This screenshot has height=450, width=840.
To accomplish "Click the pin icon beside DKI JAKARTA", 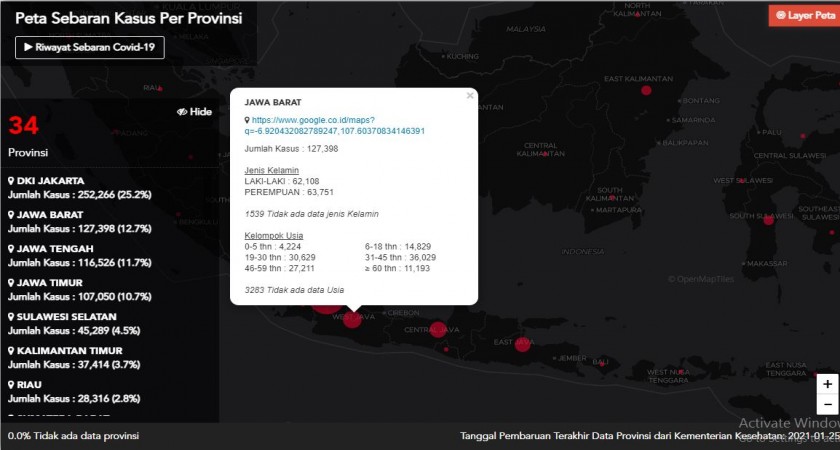I will pos(11,181).
